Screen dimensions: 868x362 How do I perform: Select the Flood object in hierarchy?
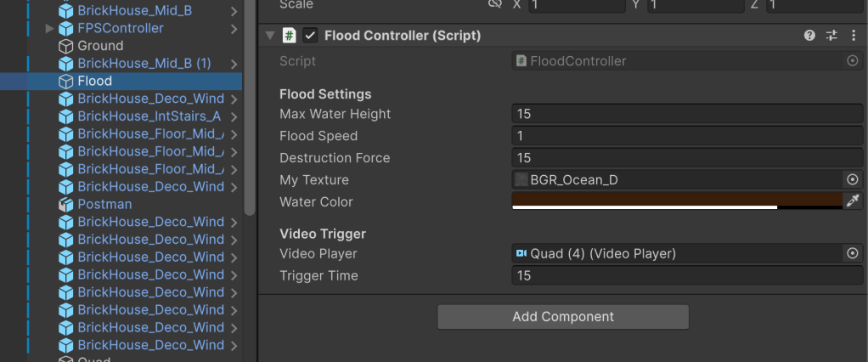pos(94,82)
